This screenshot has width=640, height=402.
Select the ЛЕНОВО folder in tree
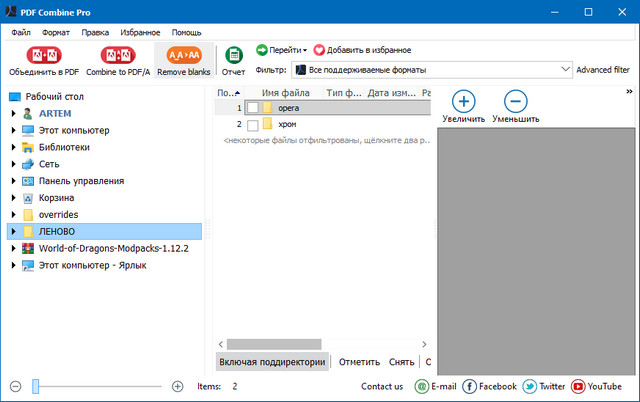[x=57, y=232]
